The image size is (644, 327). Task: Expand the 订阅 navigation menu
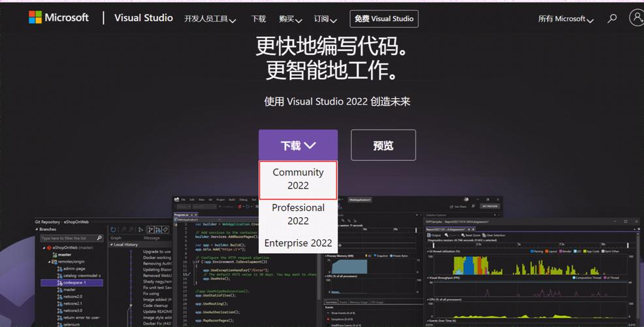[x=325, y=19]
